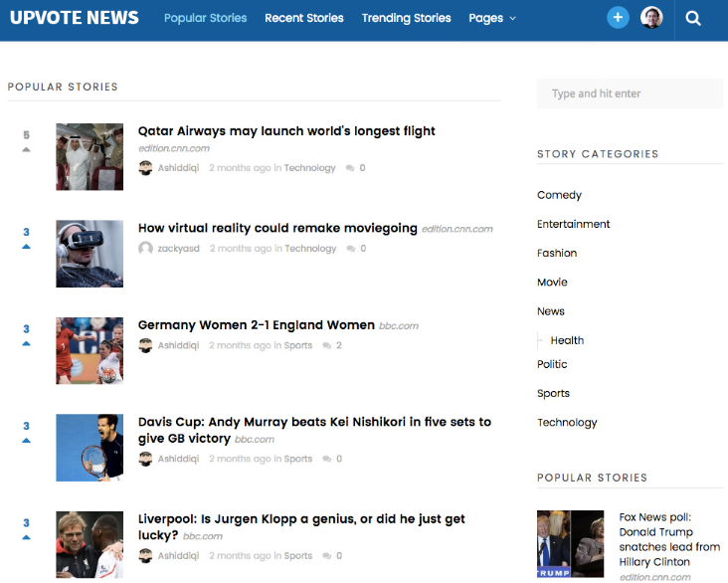This screenshot has height=583, width=728.
Task: Click zackyasd avatar icon
Action: [146, 249]
